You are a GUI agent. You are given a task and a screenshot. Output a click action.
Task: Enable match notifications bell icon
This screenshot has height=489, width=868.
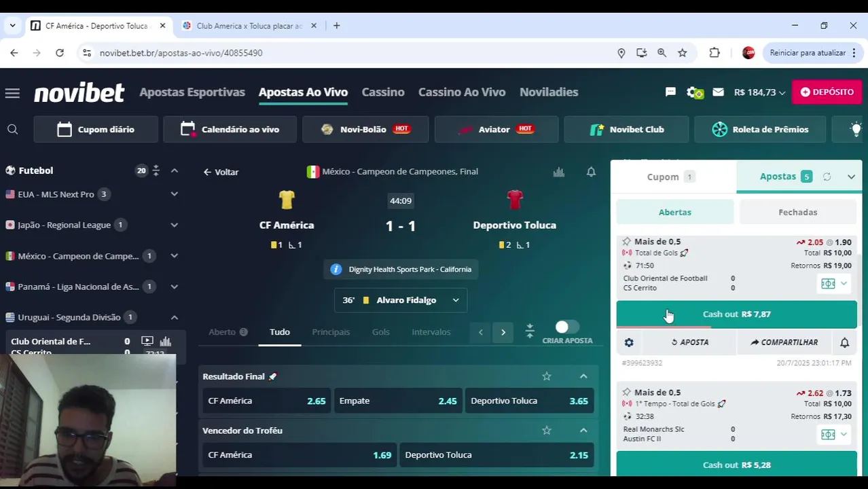pyautogui.click(x=591, y=172)
